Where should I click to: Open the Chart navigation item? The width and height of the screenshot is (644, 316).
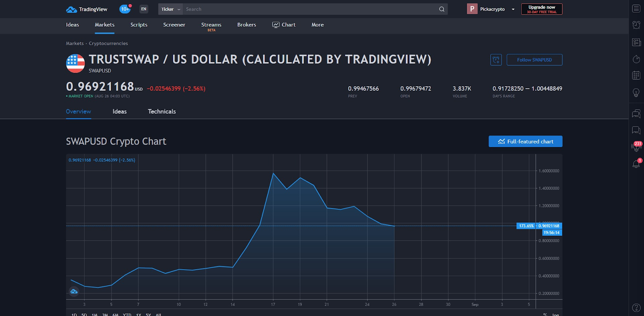pos(284,25)
